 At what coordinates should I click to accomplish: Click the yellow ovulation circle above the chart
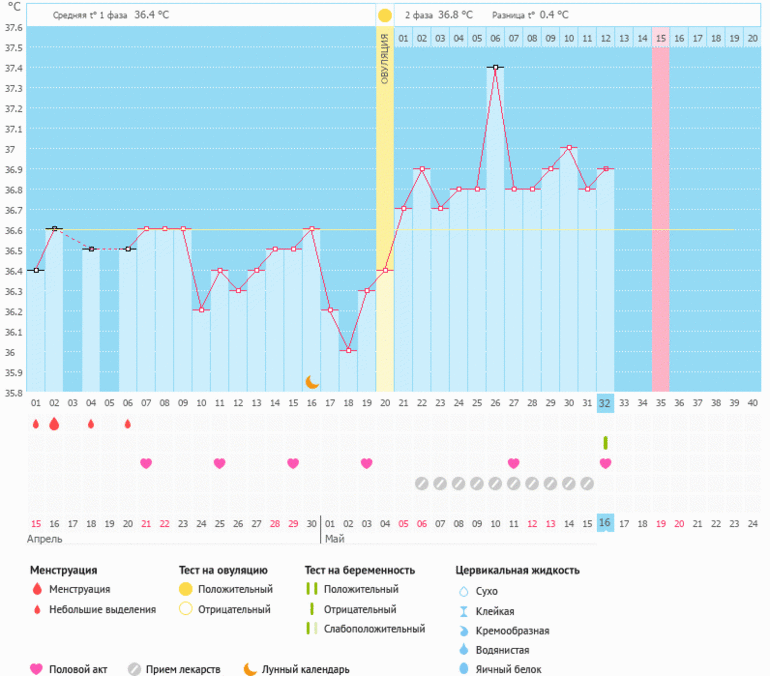tap(385, 15)
